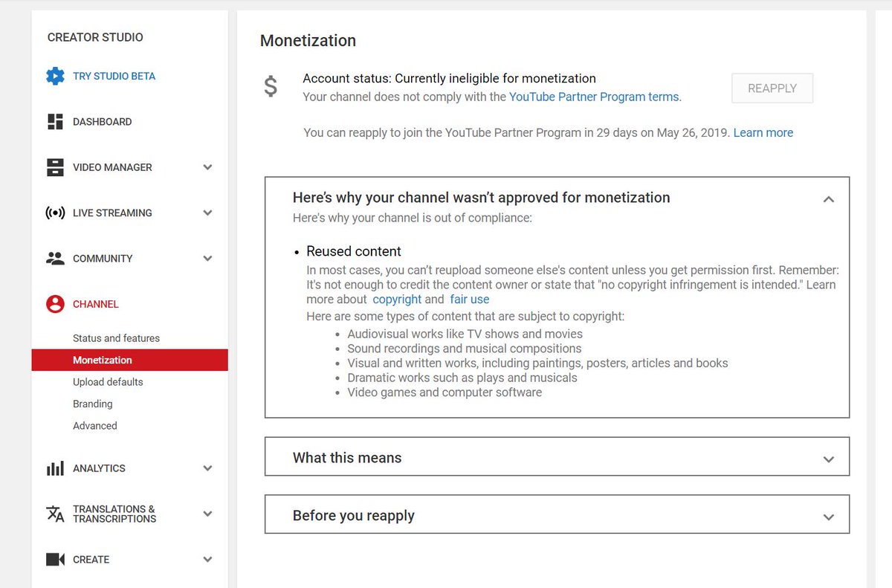Viewport: 892px width, 588px height.
Task: Expand the Translations & Transcriptions chevron
Action: click(x=207, y=514)
